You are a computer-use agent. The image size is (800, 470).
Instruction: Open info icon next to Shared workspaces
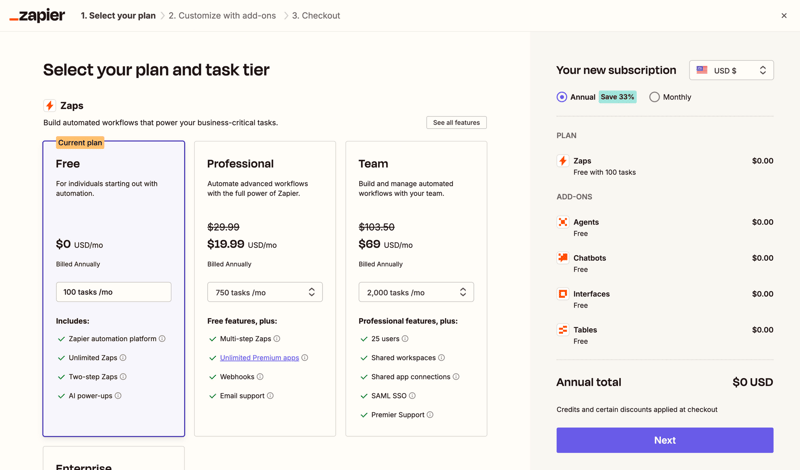441,358
